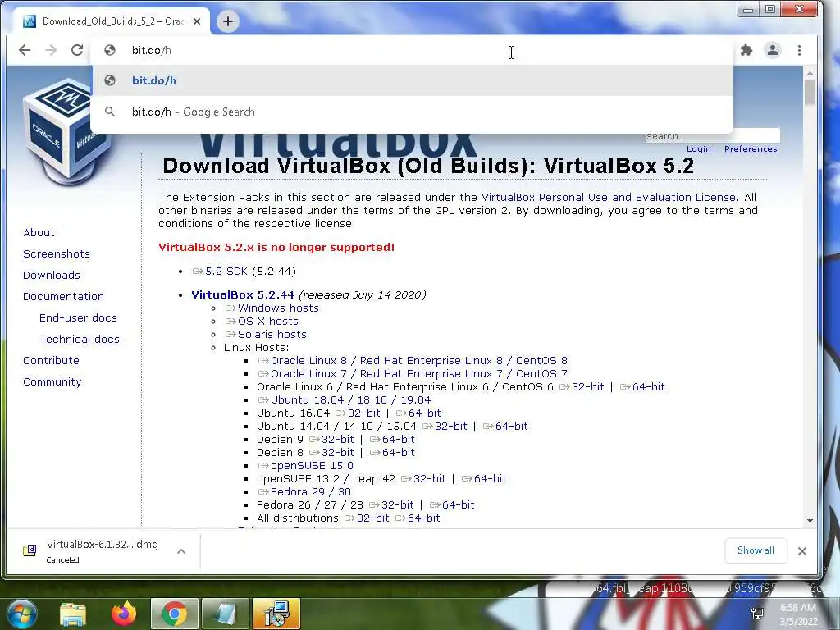Screen dimensions: 840x630
Task: Click Show all downloads button
Action: coord(756,550)
